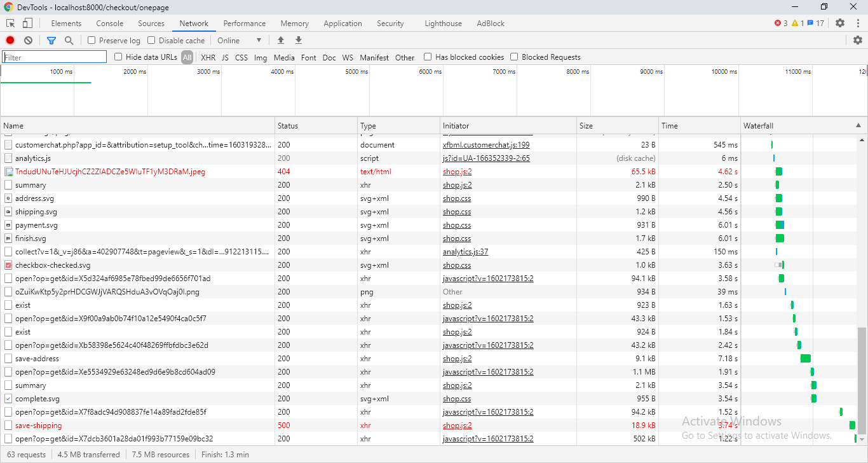Select the All filter button

click(187, 57)
